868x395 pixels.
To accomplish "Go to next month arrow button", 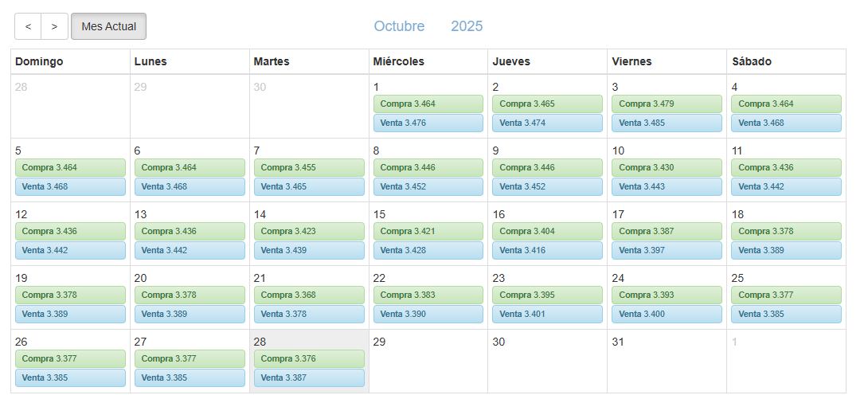I will coord(54,26).
